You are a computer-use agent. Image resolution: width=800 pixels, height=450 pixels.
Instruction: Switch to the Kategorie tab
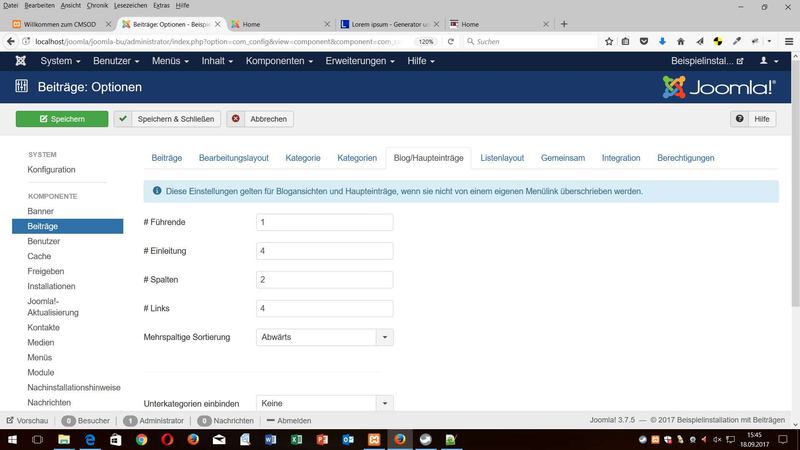(303, 158)
